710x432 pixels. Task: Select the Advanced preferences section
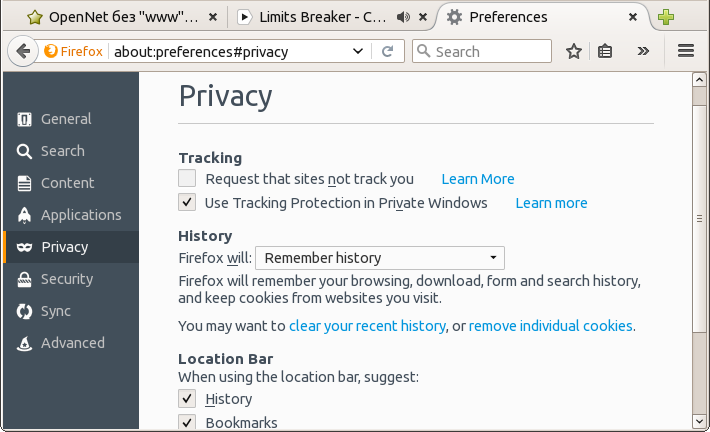72,343
